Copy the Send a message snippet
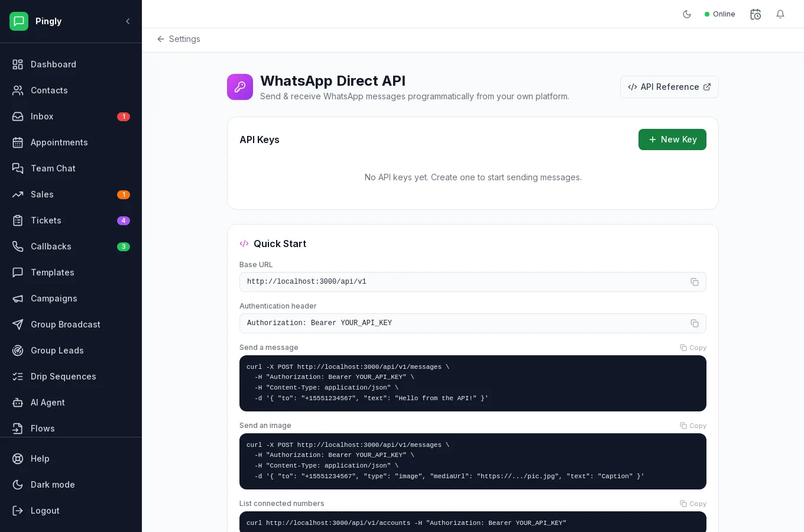 tap(693, 348)
